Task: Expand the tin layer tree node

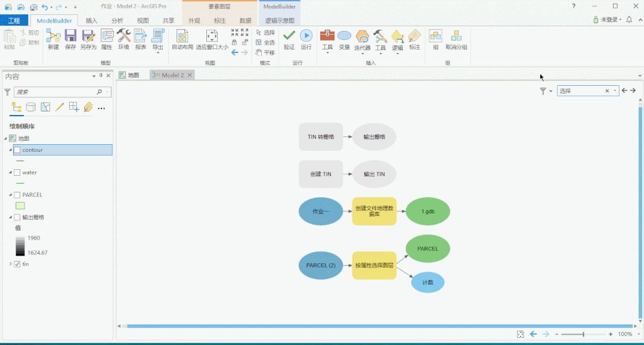Action: [11, 264]
